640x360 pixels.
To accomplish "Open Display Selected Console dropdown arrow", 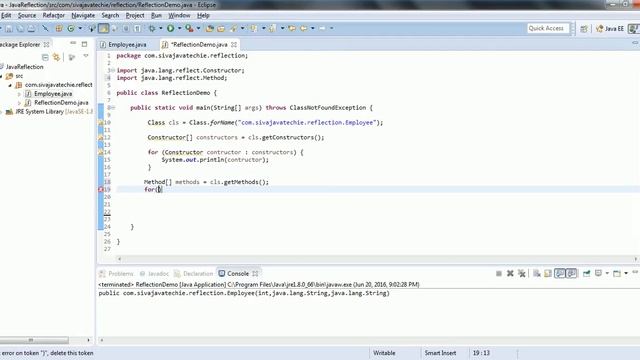I will 607,273.
